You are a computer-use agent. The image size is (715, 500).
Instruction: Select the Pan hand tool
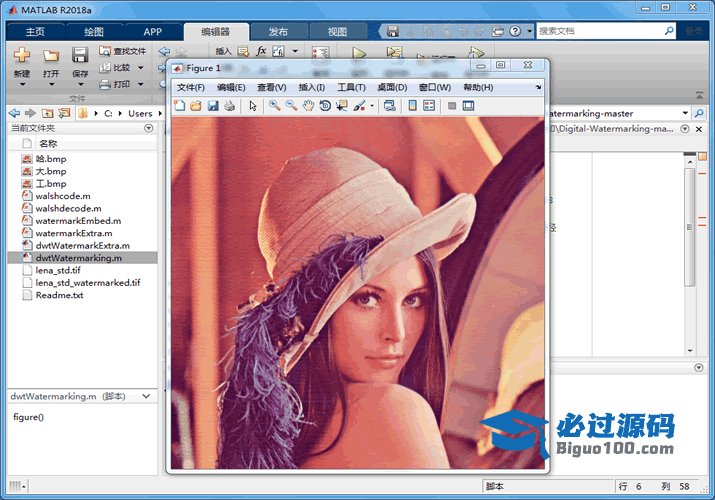(308, 106)
